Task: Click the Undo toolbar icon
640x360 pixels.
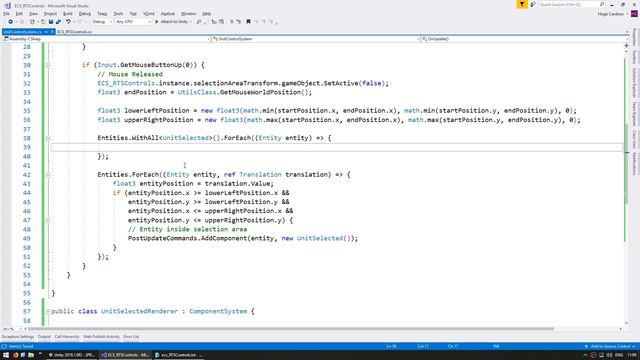Action: coord(68,22)
